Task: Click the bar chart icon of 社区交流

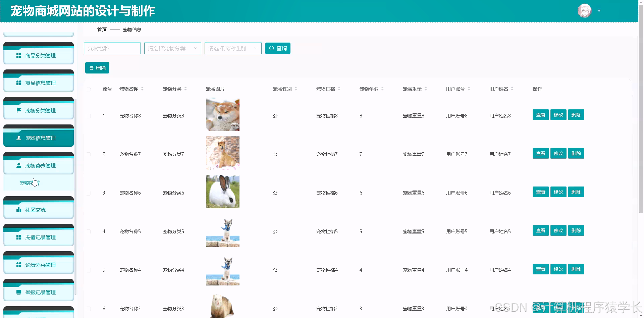Action: click(x=19, y=210)
